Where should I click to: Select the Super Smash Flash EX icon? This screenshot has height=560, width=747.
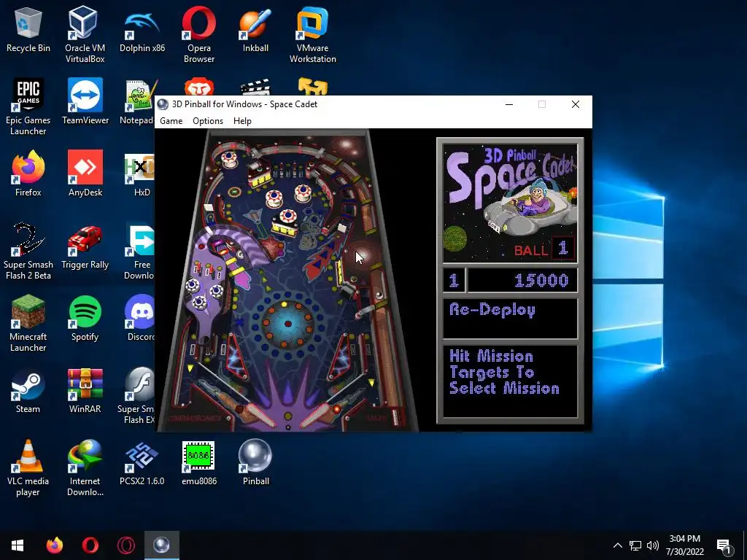point(136,395)
